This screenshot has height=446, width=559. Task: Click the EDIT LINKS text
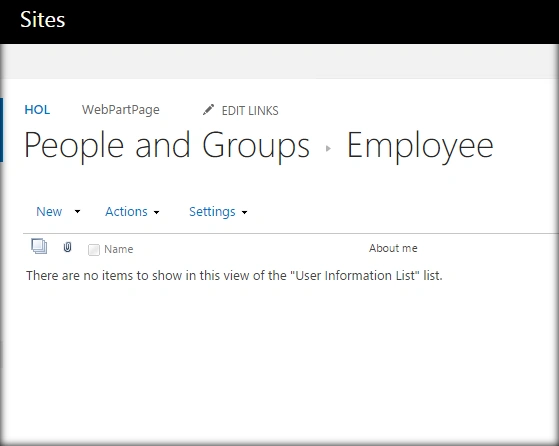(x=250, y=111)
